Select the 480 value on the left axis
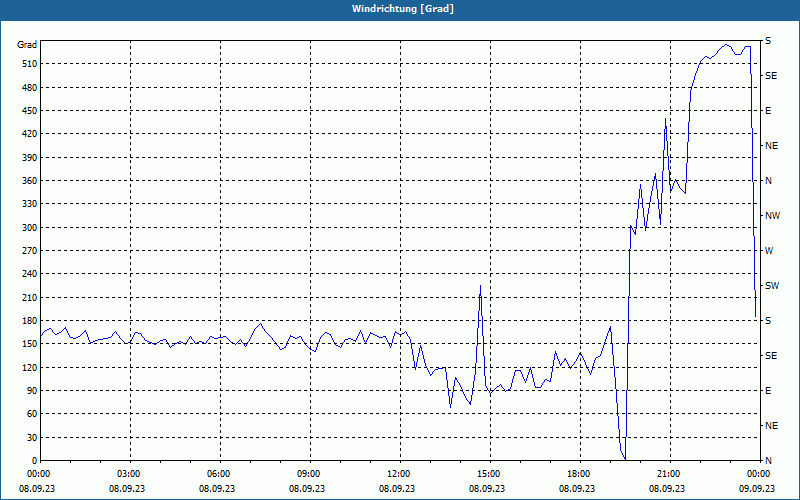Screen dimensions: 800x500 tap(29, 87)
